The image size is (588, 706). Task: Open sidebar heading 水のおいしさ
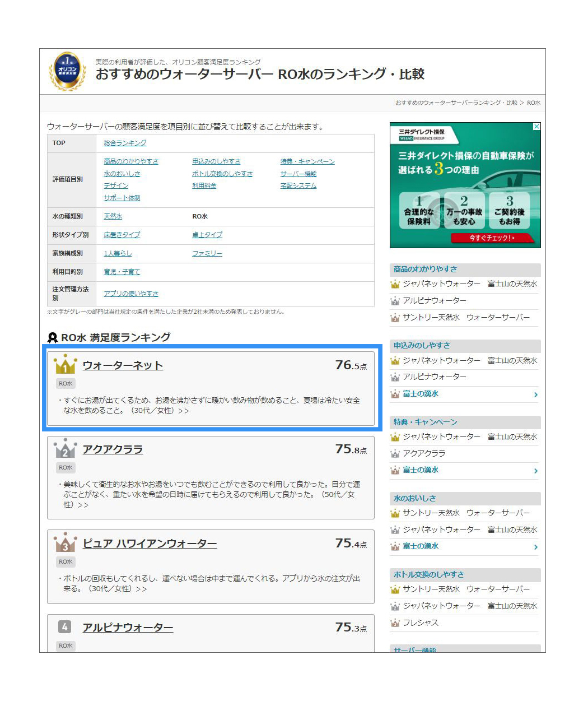414,498
